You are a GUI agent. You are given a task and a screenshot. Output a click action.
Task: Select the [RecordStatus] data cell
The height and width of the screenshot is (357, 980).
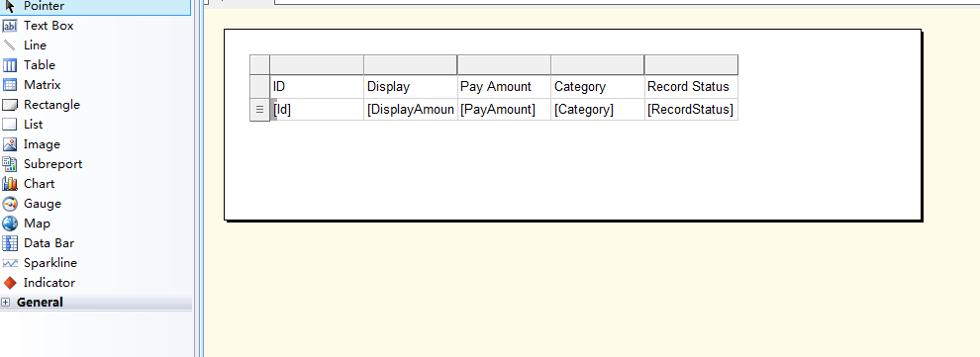click(x=691, y=109)
